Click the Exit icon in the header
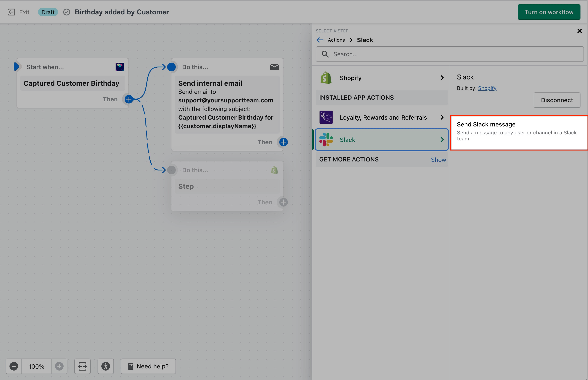Image resolution: width=588 pixels, height=380 pixels. (12, 12)
